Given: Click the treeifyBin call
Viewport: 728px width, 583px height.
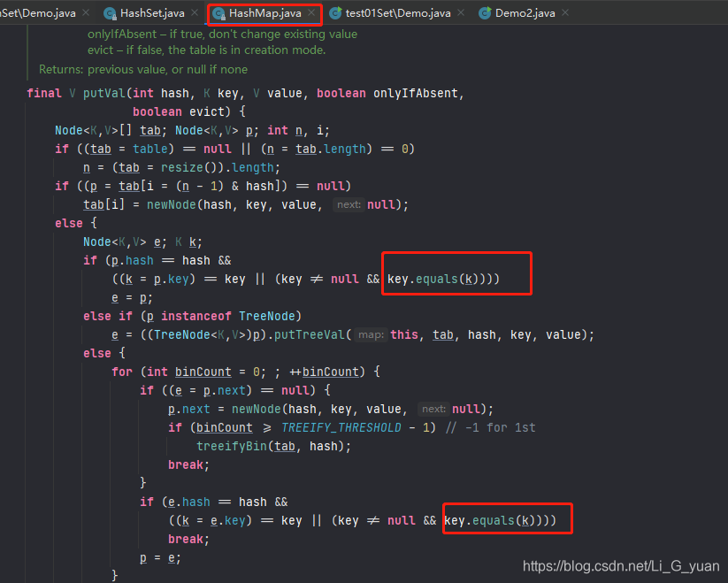Looking at the screenshot, I should [x=232, y=446].
